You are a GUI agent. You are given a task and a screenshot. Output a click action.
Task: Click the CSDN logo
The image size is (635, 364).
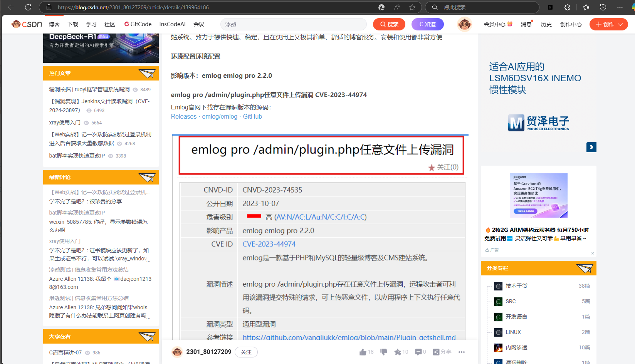(x=27, y=24)
